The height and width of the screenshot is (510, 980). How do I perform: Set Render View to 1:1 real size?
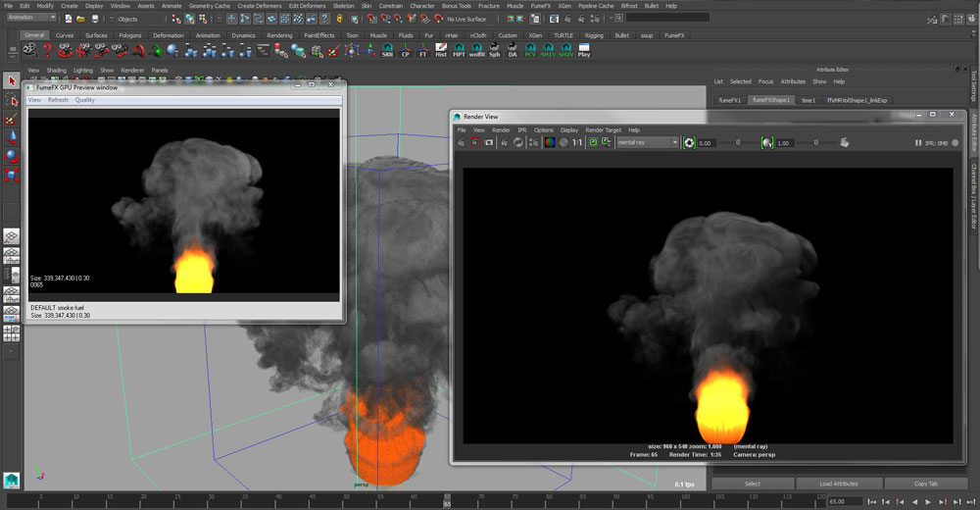tap(577, 142)
